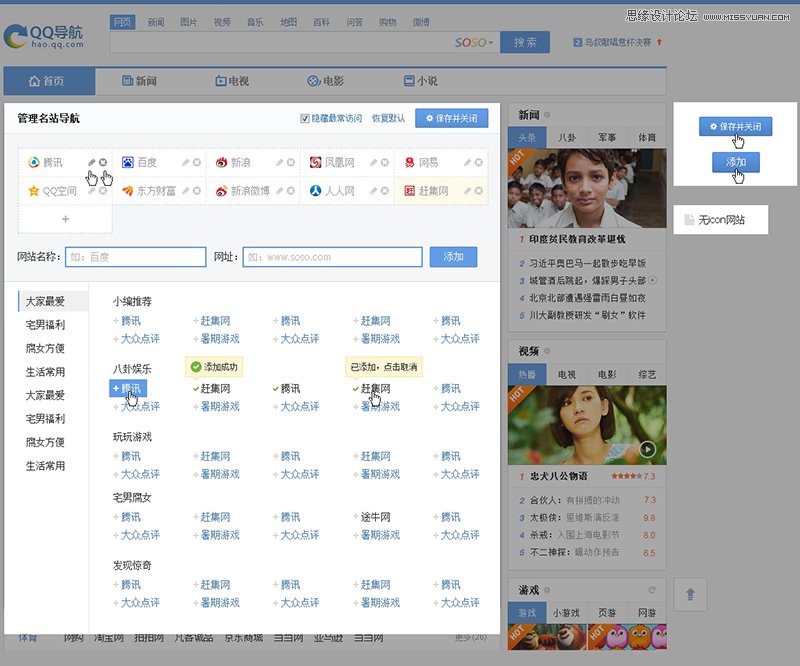The image size is (800, 666).
Task: Open the 电影 navigation tab
Action: (326, 81)
